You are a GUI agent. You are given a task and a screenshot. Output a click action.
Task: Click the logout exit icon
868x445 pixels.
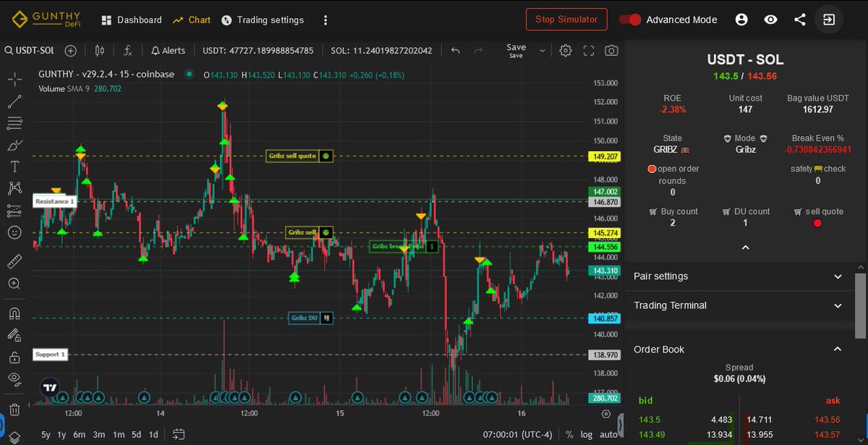point(829,20)
